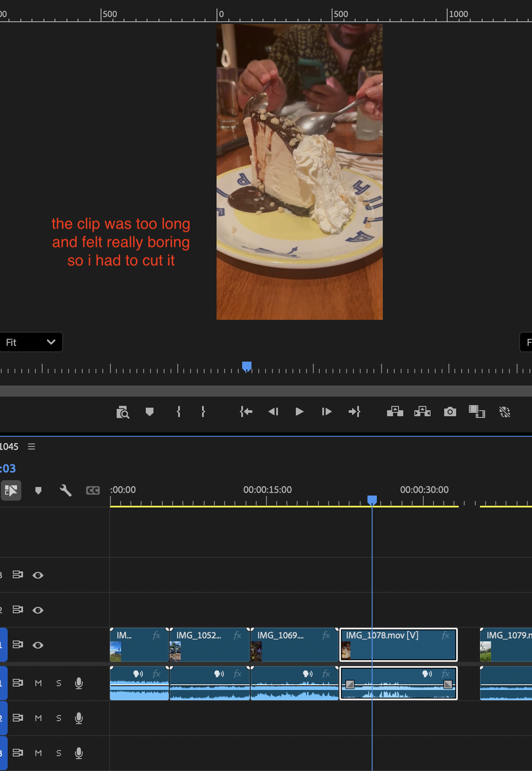
Task: Open the sequence panel hamburger menu
Action: click(x=32, y=446)
